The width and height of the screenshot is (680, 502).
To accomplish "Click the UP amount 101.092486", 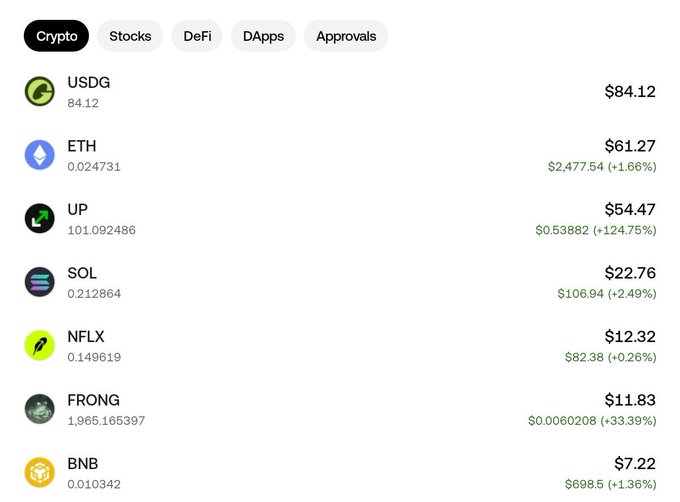I will pos(101,230).
